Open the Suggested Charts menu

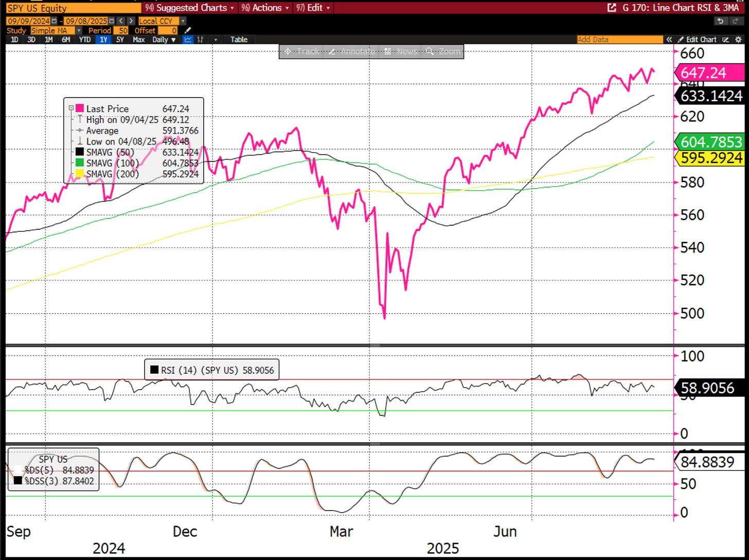[189, 8]
